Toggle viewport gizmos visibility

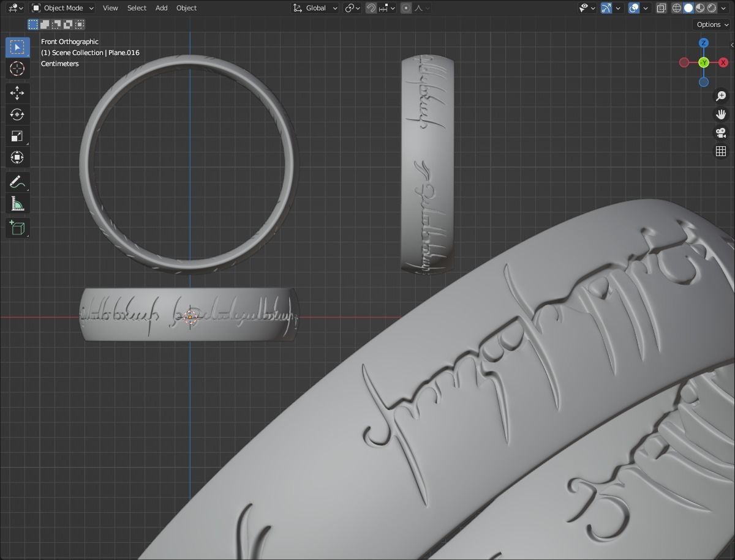[606, 8]
